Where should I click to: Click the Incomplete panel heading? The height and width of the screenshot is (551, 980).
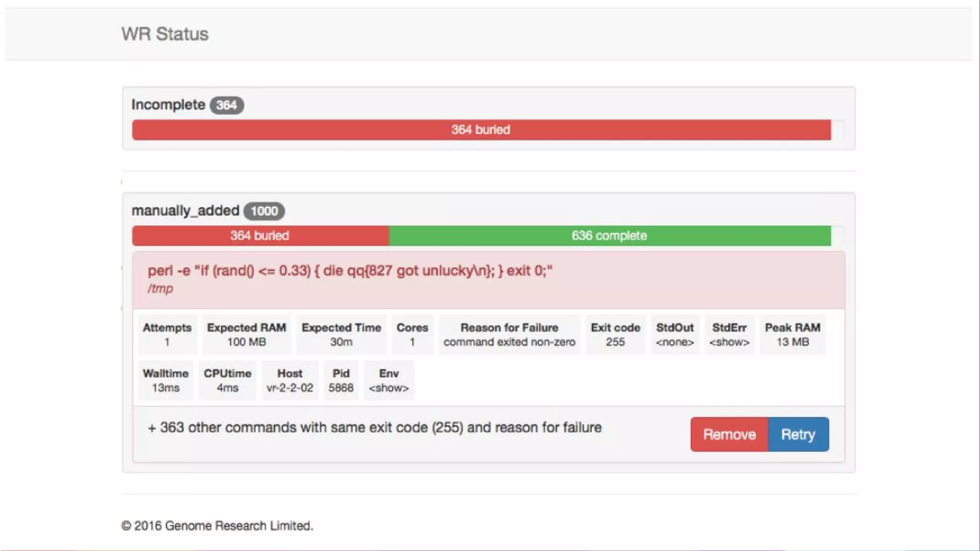pos(168,105)
